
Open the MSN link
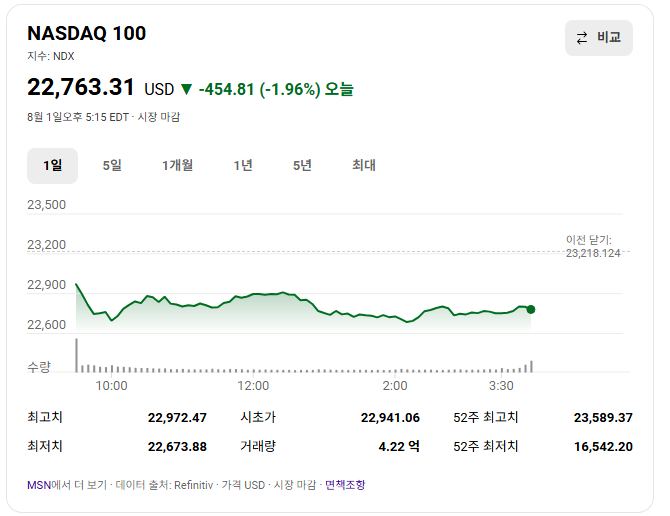[x=39, y=485]
